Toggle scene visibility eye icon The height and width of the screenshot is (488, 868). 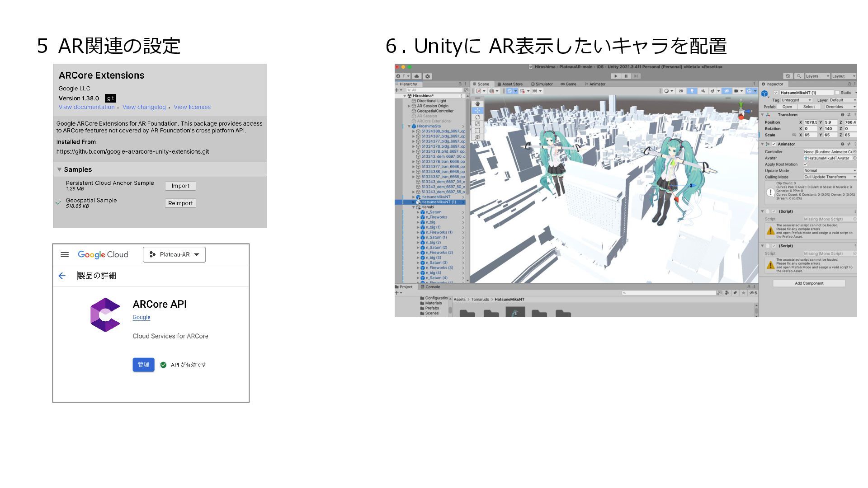(726, 91)
